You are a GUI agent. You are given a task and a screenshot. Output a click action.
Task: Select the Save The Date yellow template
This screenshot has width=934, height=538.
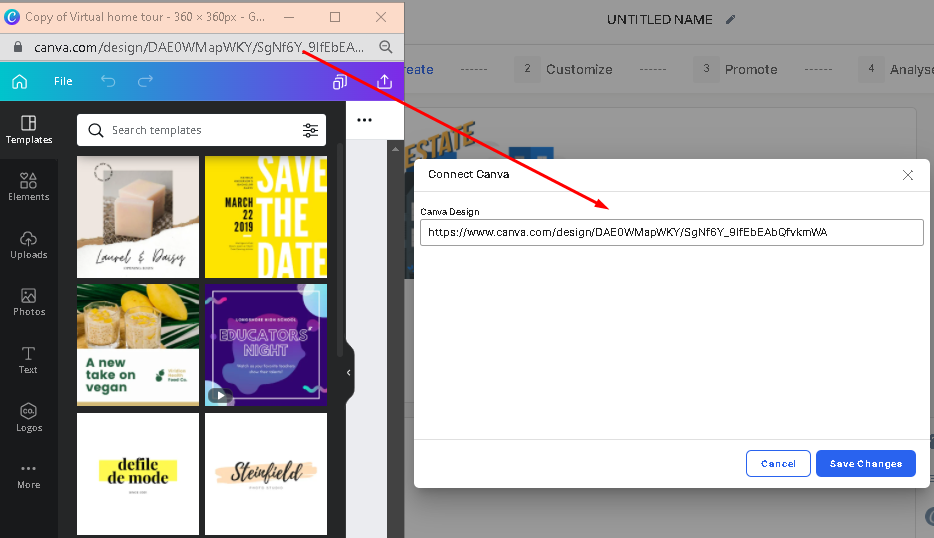pos(266,217)
